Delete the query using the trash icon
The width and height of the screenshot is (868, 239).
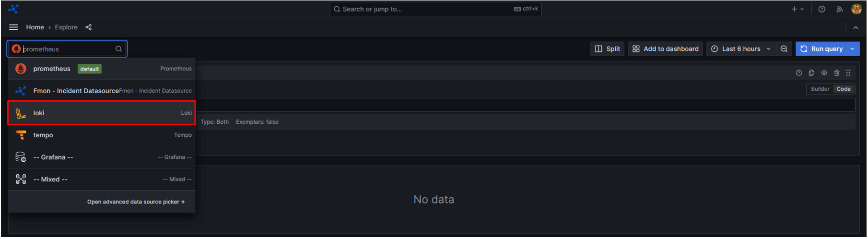pos(837,73)
